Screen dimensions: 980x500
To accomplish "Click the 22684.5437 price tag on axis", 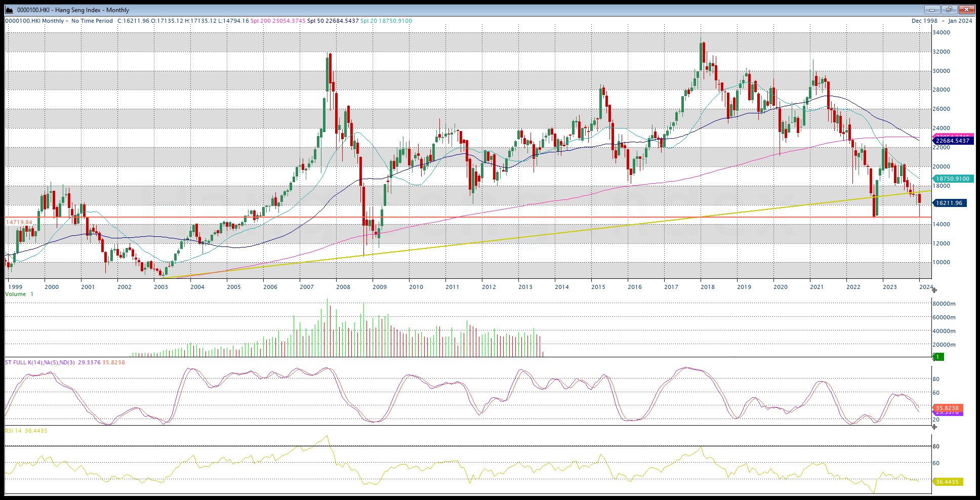I will pyautogui.click(x=953, y=141).
